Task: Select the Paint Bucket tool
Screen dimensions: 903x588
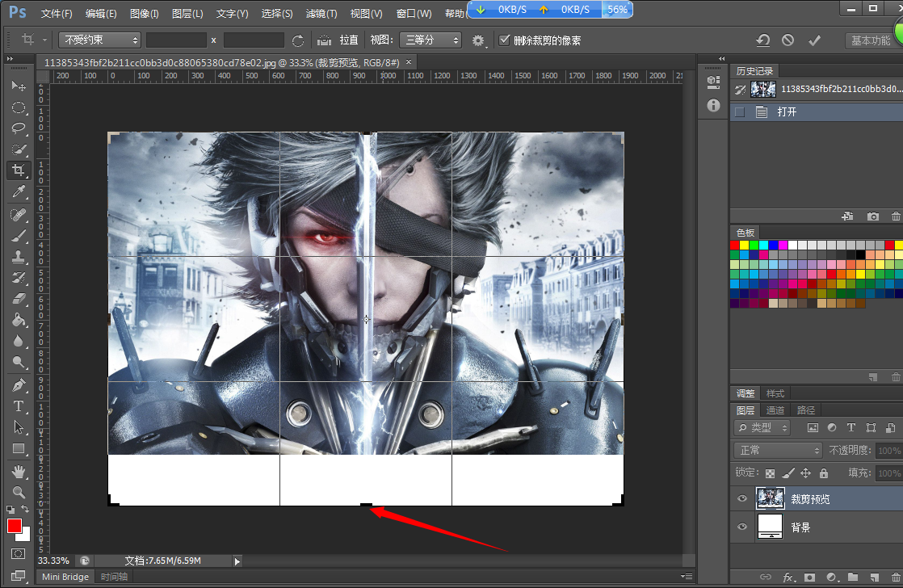Action: (x=19, y=320)
